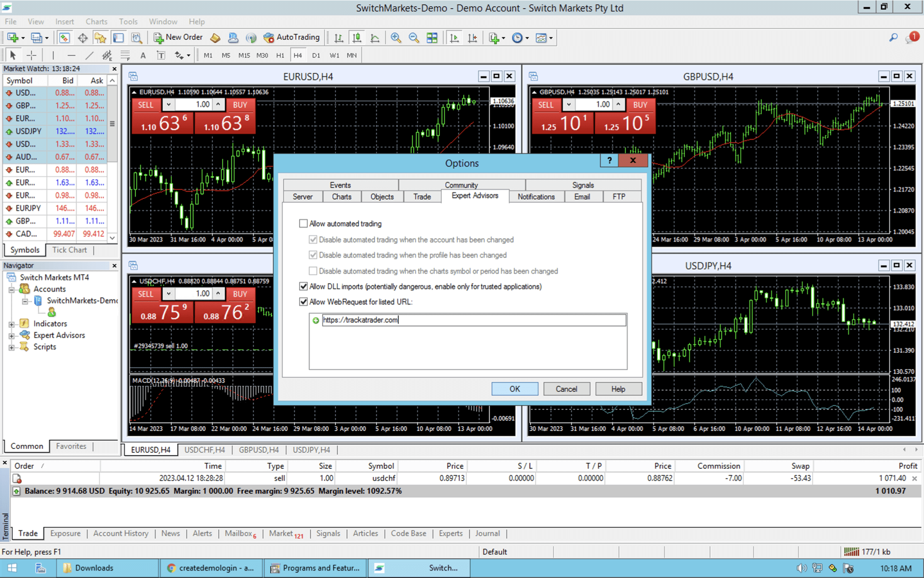Toggle Allow automated trading checkbox

304,223
